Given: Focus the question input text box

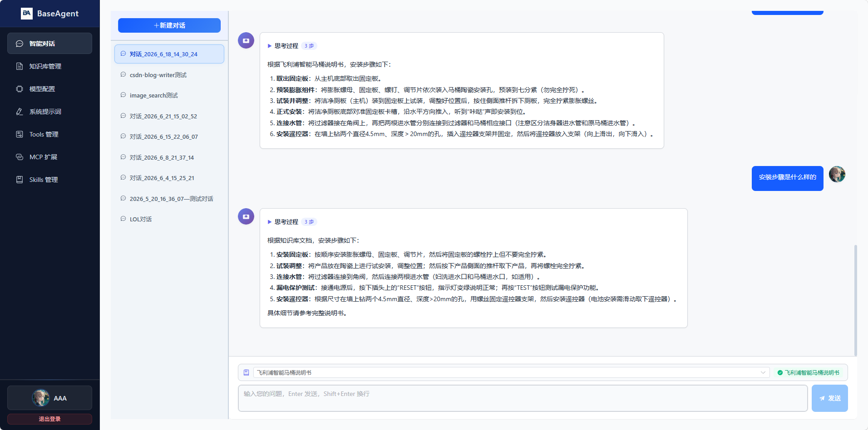Looking at the screenshot, I should (x=523, y=398).
